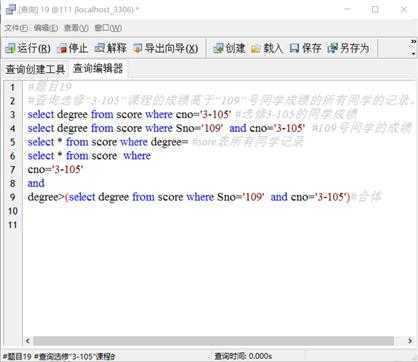The image size is (418, 362).
Task: Click the horizontal scrollbar thumb
Action: [x=213, y=341]
